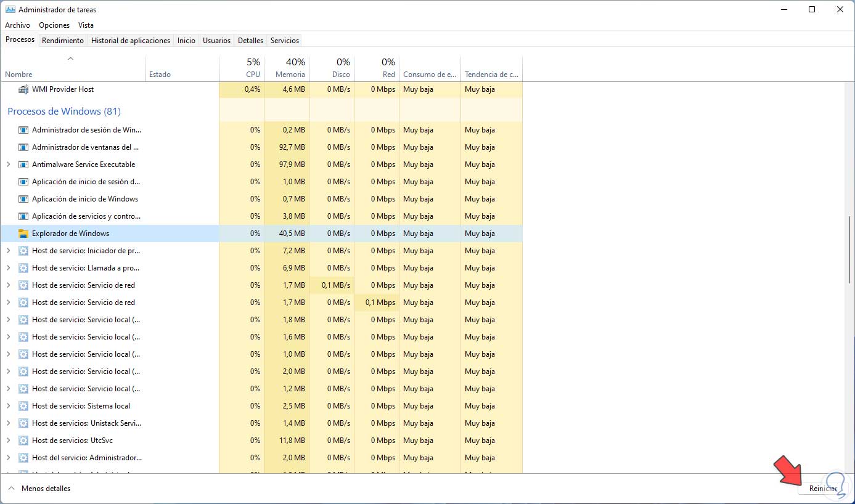Screen dimensions: 855x504
Task: Expand the Antimalware Service Executable process
Action: click(8, 165)
